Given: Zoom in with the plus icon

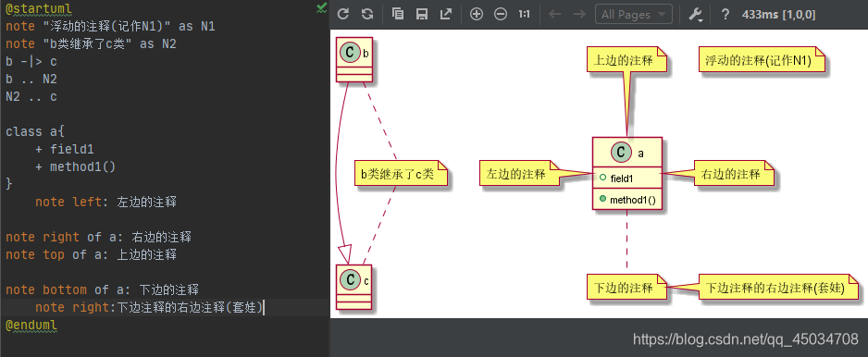Looking at the screenshot, I should 476,14.
